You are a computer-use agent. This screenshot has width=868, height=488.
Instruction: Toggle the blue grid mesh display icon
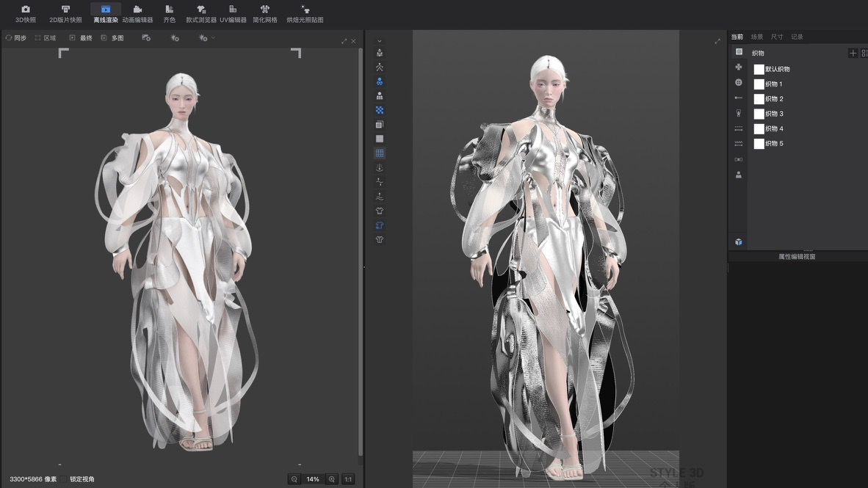pyautogui.click(x=380, y=153)
